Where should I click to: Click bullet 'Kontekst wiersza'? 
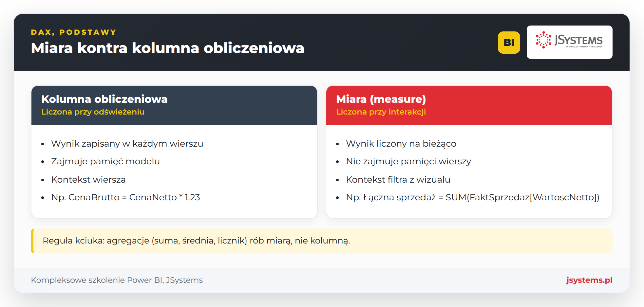88,180
